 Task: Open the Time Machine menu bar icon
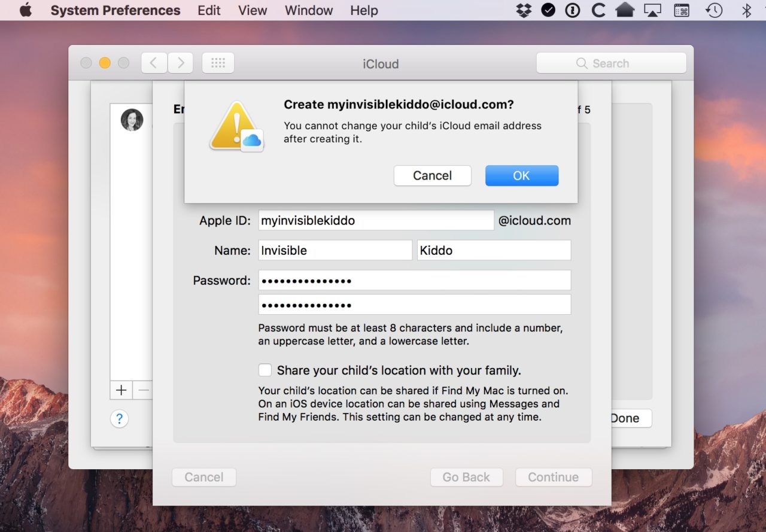(x=713, y=10)
